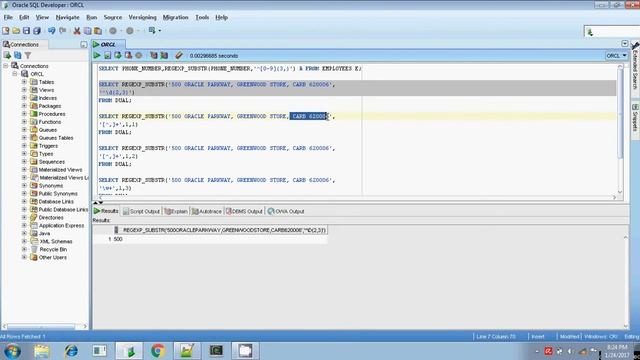
Task: Open the Tools menu
Action: click(x=202, y=18)
